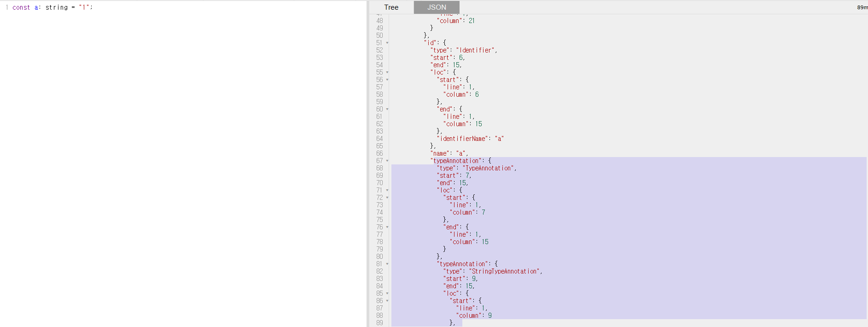
Task: Click the "1" string literal in source
Action: (84, 7)
